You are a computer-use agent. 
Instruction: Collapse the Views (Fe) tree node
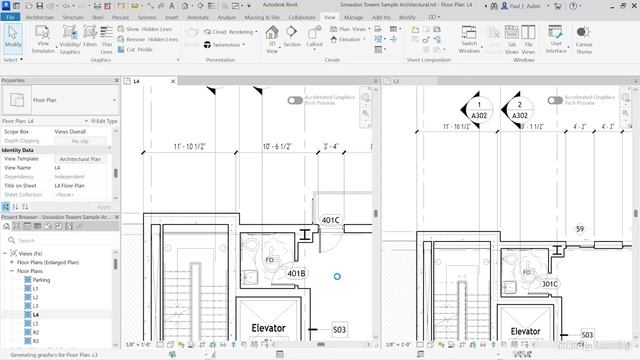tap(5, 253)
